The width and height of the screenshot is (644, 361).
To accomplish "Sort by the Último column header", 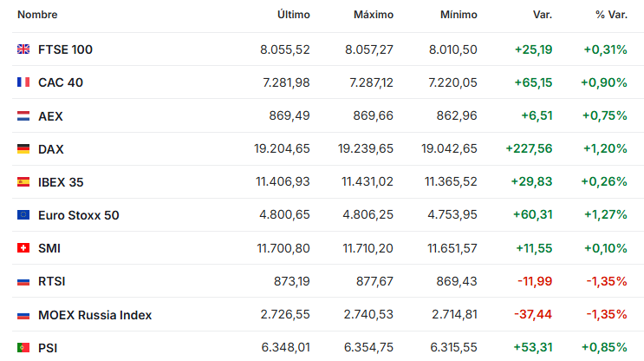I will (x=293, y=15).
